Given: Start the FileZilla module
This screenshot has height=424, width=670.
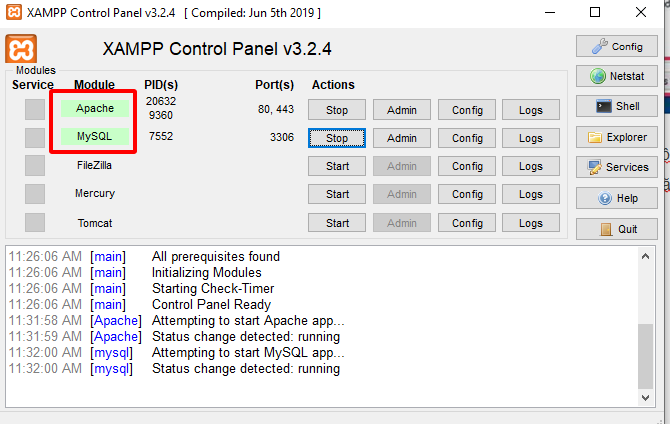Looking at the screenshot, I should tap(337, 166).
